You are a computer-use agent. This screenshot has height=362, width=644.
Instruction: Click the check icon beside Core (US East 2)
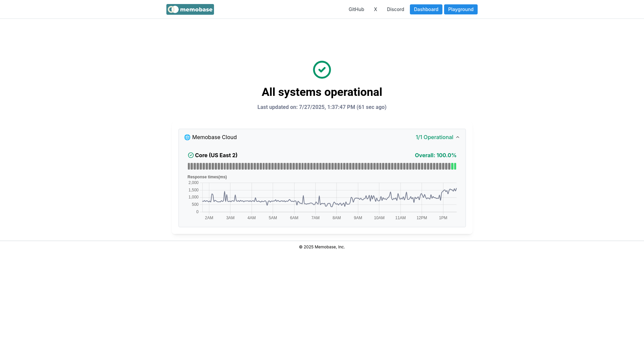click(191, 155)
